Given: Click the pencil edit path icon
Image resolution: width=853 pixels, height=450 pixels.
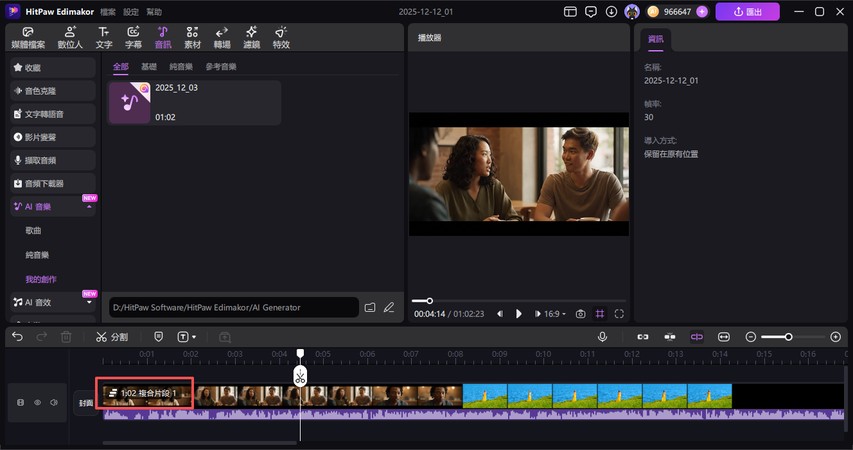Looking at the screenshot, I should [389, 307].
